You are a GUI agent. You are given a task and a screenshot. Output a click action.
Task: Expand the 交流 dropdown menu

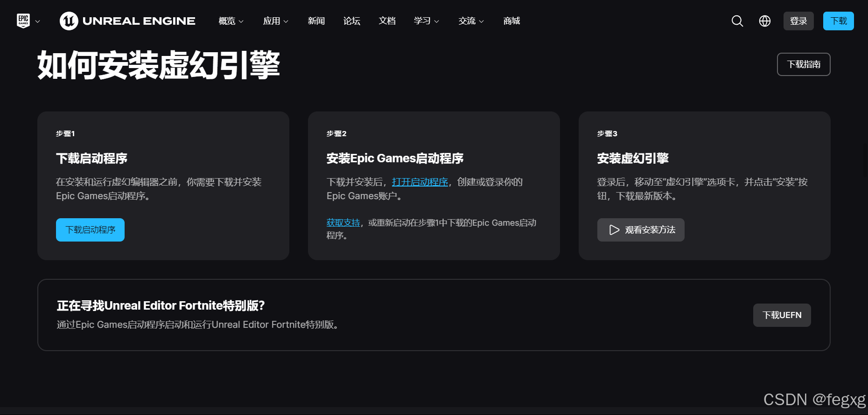[471, 21]
